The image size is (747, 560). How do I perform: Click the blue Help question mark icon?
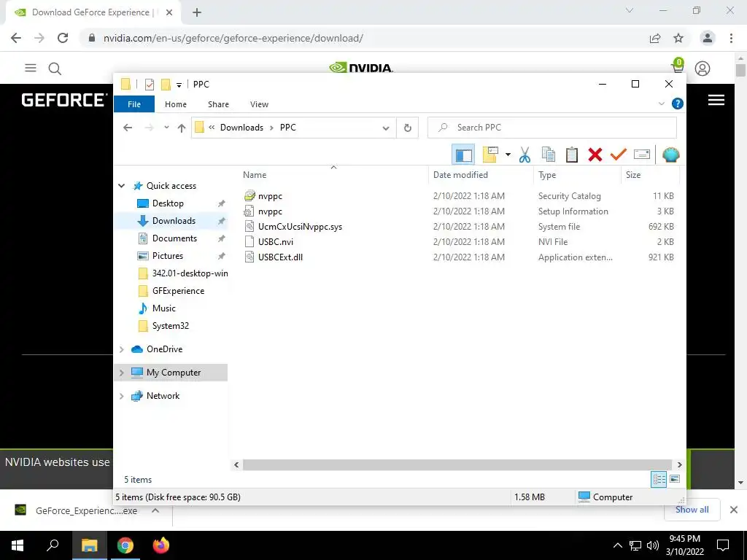point(677,104)
